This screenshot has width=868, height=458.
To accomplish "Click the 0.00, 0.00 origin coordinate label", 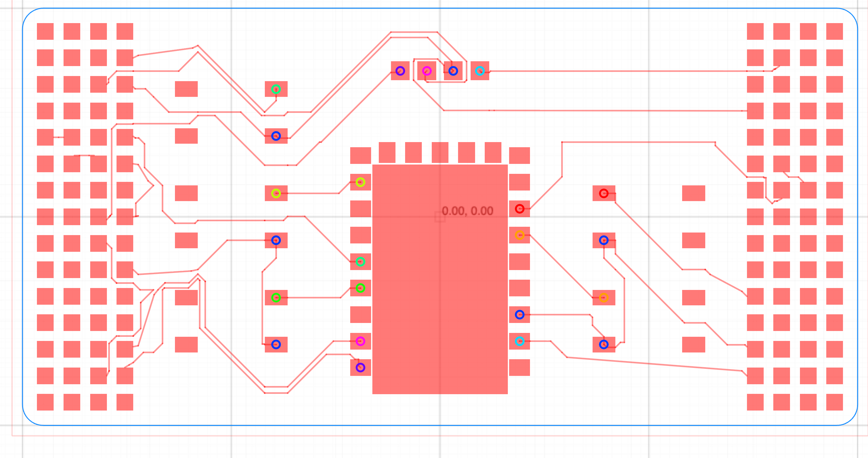I will point(467,211).
